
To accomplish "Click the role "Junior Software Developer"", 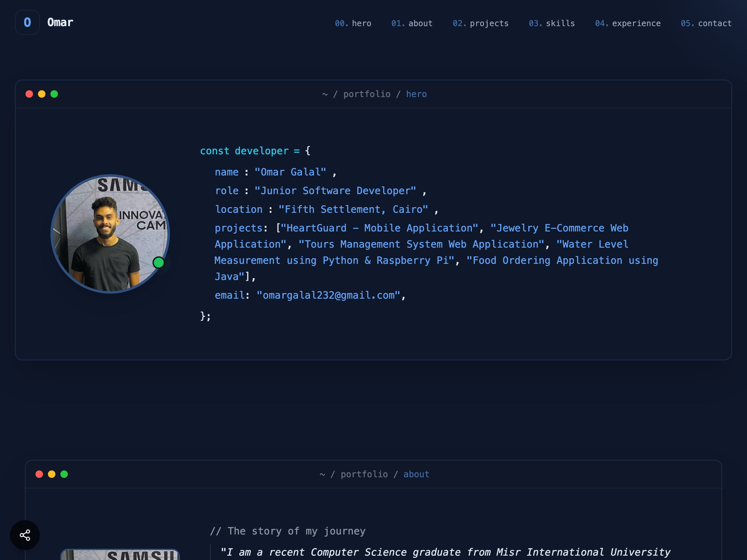I will 335,191.
